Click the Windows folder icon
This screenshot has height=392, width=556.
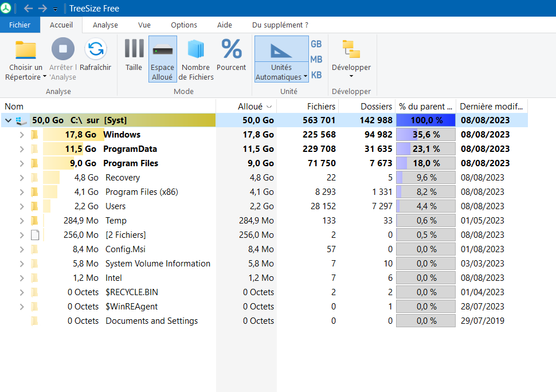(x=34, y=135)
